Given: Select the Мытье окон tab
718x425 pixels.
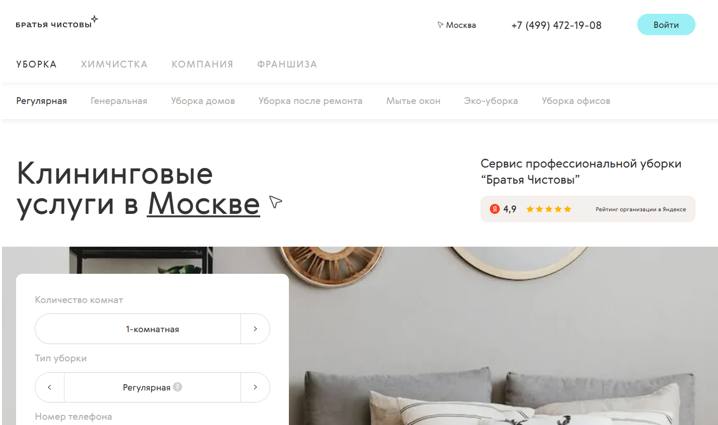Looking at the screenshot, I should pos(413,101).
